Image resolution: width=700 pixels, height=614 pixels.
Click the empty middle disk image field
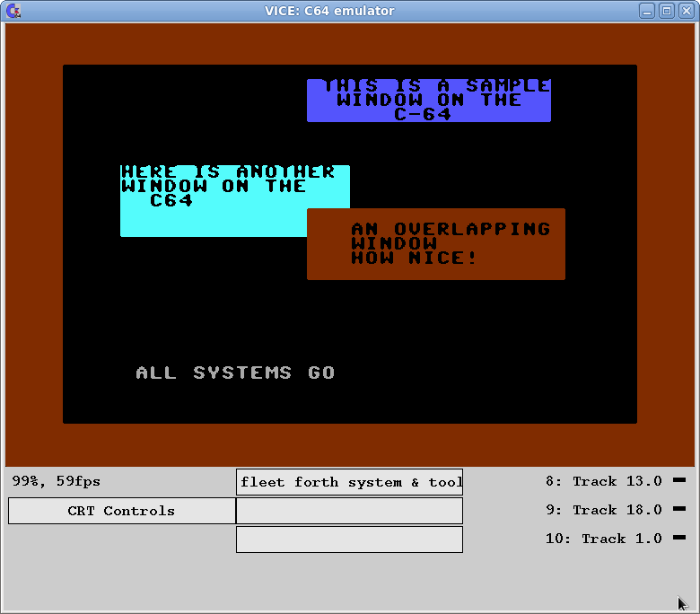[349, 511]
